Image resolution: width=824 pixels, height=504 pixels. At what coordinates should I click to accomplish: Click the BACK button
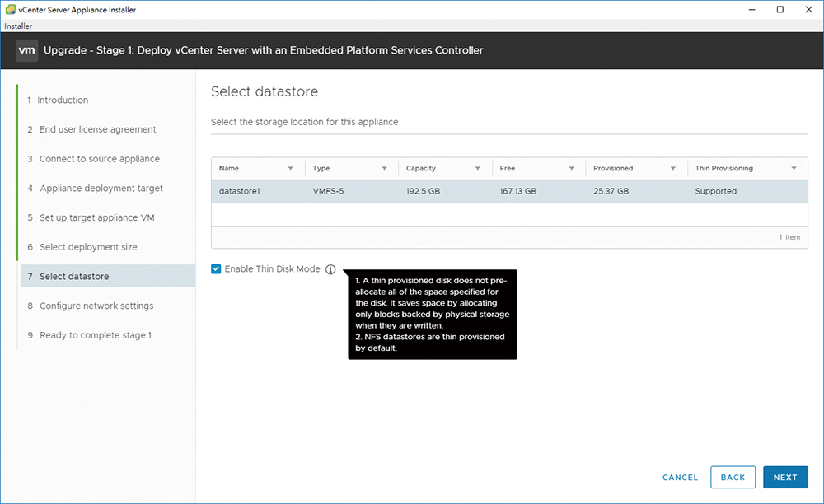pyautogui.click(x=733, y=477)
